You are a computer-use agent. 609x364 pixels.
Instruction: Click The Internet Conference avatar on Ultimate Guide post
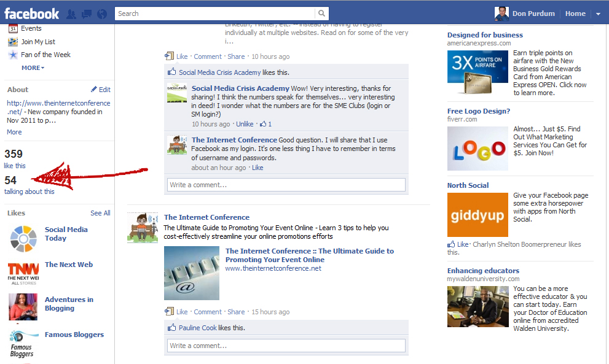point(143,227)
